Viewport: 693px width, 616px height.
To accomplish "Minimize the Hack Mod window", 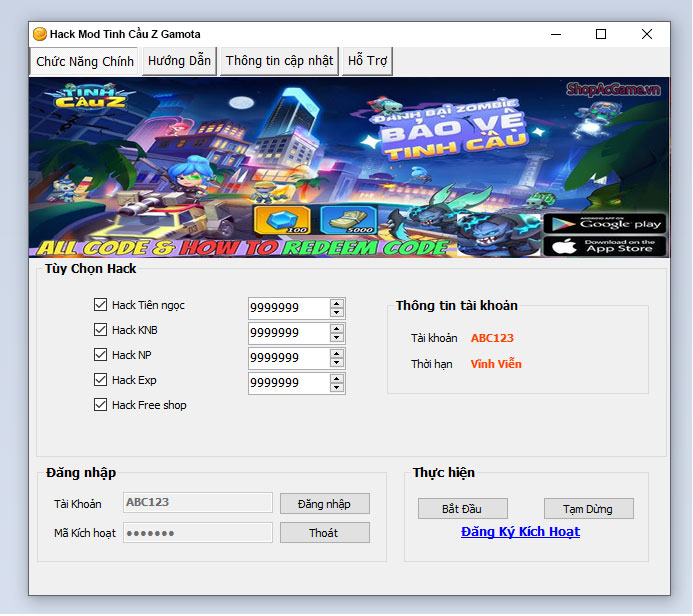I will 556,34.
